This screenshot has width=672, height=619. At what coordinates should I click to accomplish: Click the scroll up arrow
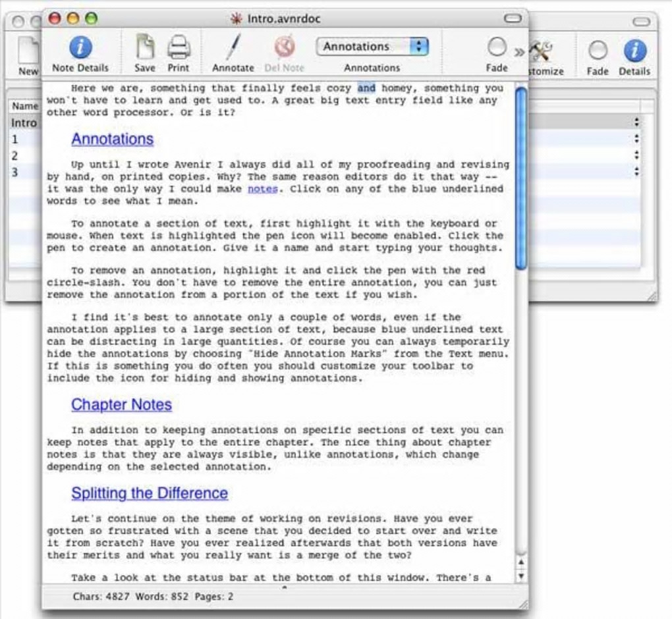pos(521,562)
